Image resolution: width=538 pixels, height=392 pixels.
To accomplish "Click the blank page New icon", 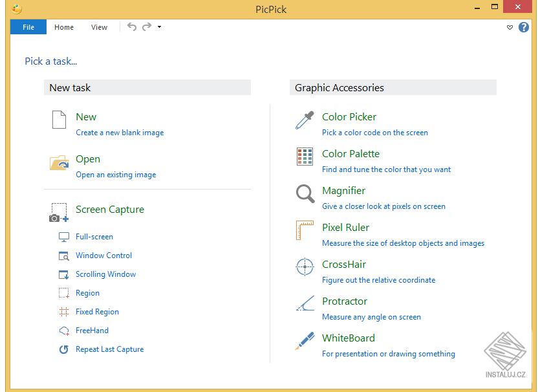I will tap(59, 120).
